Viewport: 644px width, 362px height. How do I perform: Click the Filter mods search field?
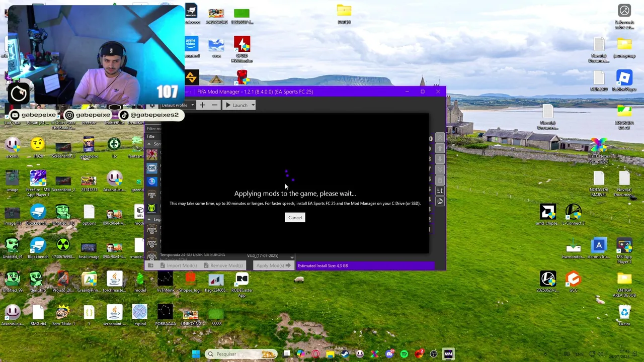153,128
